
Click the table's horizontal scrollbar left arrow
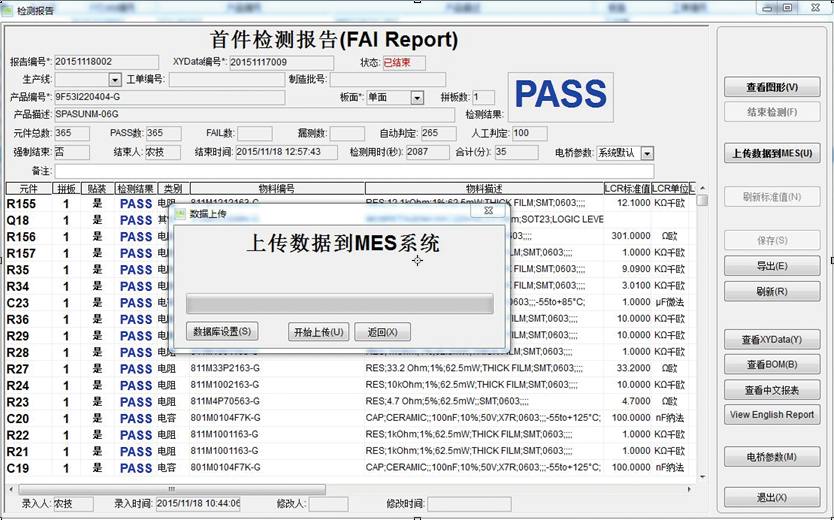pos(12,489)
